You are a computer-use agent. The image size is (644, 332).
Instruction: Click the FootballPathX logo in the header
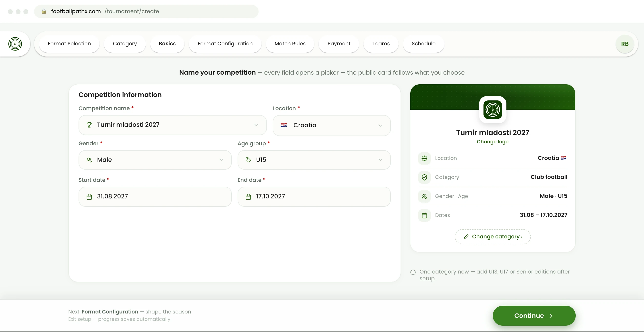[x=15, y=44]
